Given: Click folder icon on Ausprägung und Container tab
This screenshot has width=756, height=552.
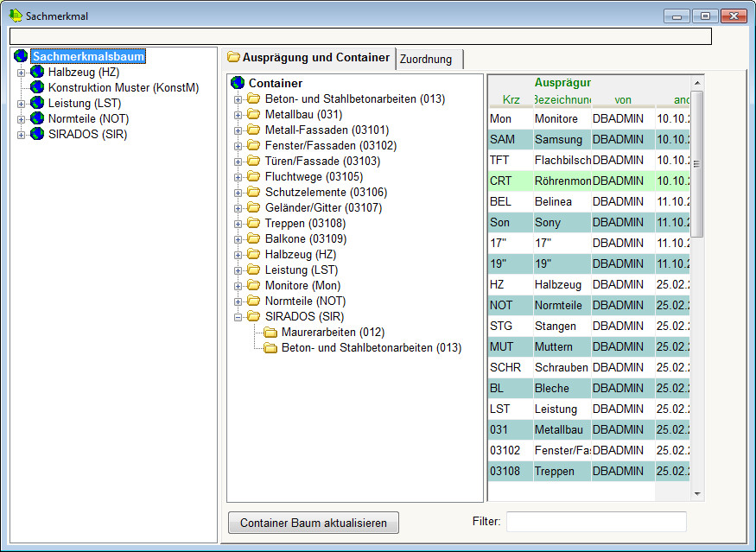Looking at the screenshot, I should [x=233, y=57].
